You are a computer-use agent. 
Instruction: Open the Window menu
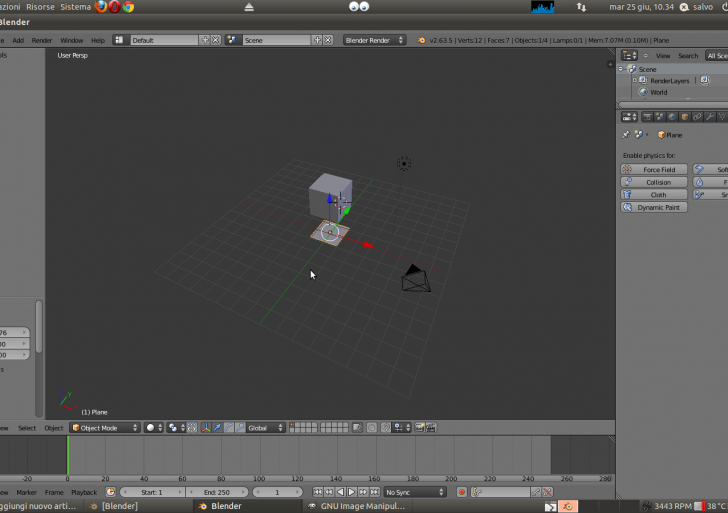(x=71, y=40)
